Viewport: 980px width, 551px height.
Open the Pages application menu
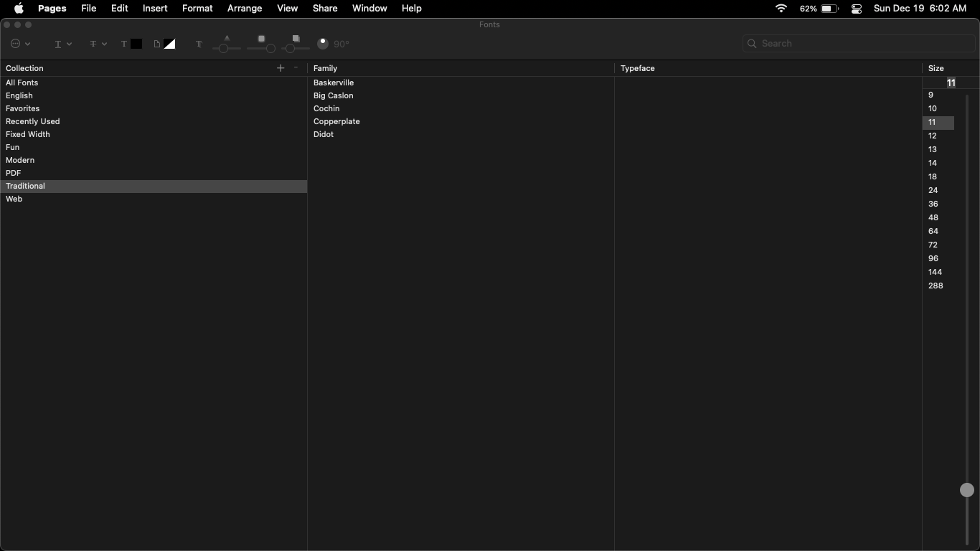click(x=52, y=9)
